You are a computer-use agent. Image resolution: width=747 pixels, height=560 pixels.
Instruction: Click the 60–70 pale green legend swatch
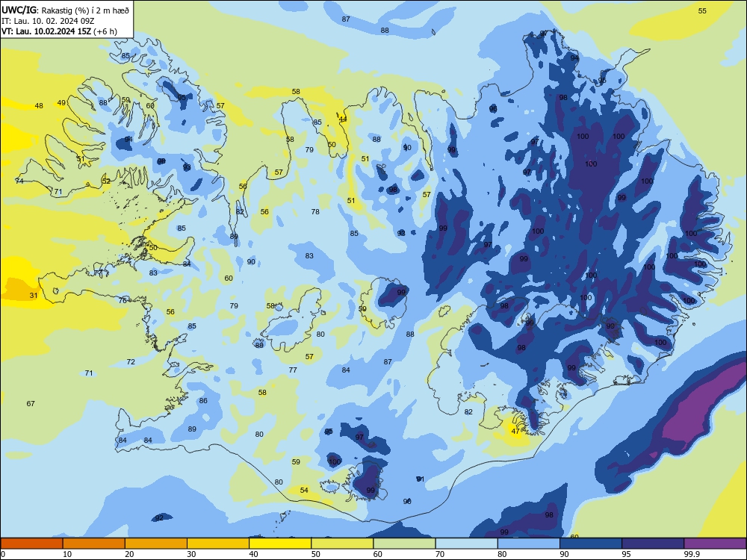coord(404,544)
